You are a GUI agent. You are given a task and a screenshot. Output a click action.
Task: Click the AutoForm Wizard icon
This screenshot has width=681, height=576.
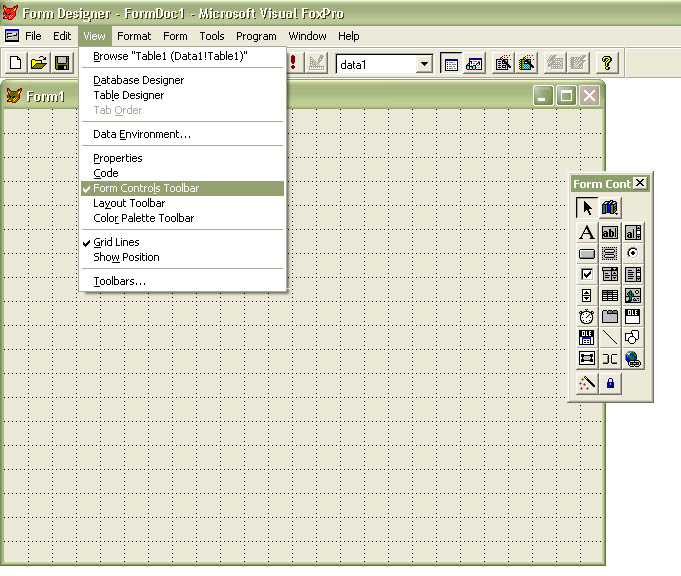(x=555, y=63)
